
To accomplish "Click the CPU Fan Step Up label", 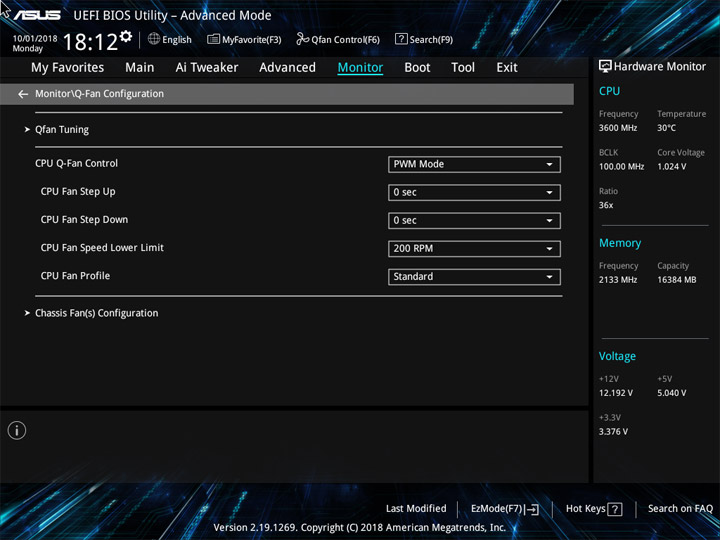I will 78,192.
